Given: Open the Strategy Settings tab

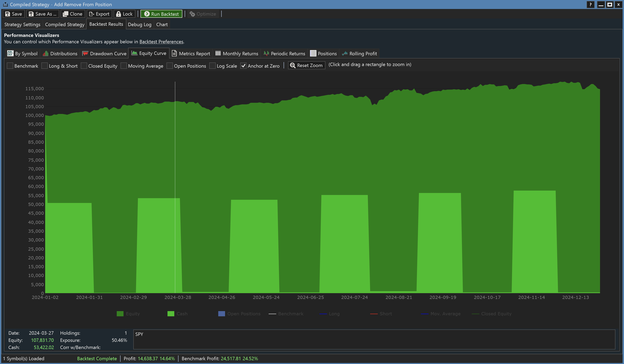Looking at the screenshot, I should click(22, 25).
